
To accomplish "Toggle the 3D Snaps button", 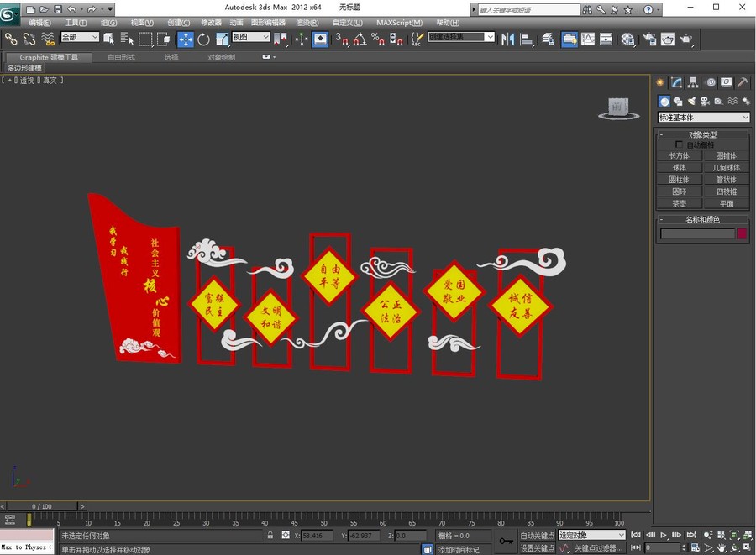I will [342, 39].
